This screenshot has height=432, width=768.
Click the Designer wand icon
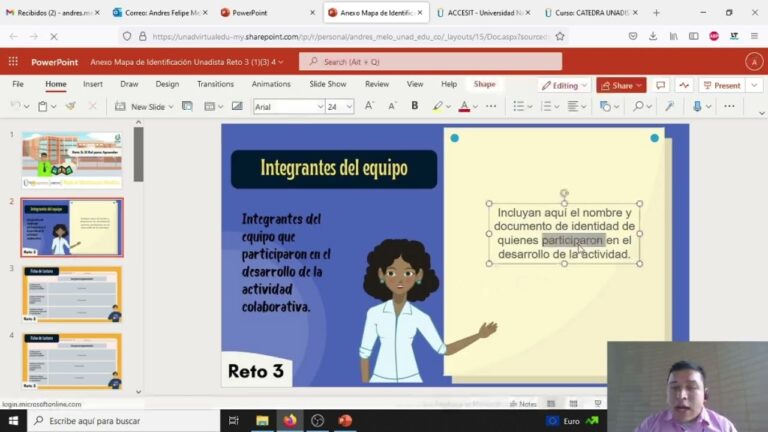tap(670, 106)
